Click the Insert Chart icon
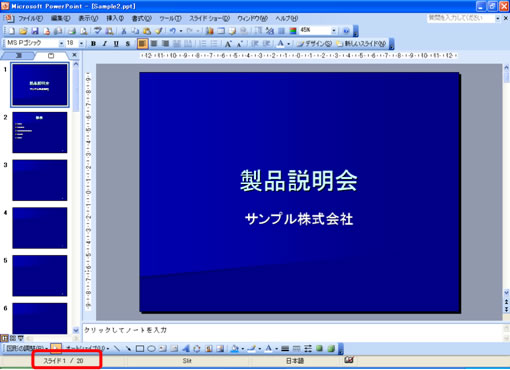 tap(210, 31)
